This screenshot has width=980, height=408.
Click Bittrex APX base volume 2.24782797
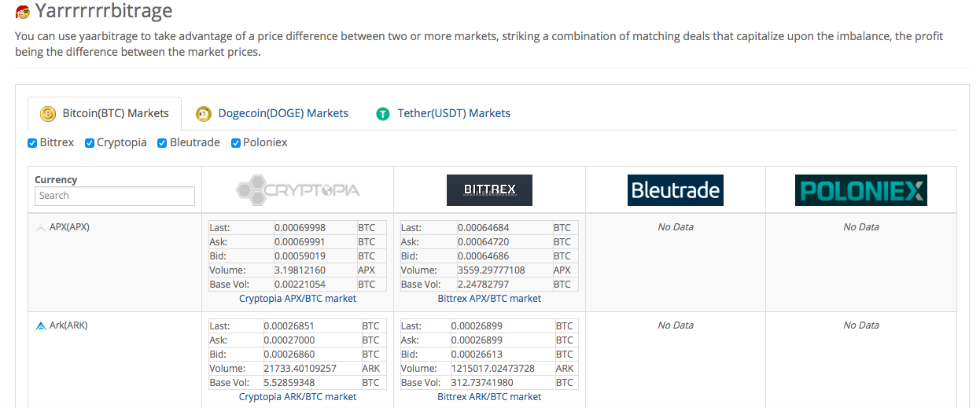(x=483, y=285)
